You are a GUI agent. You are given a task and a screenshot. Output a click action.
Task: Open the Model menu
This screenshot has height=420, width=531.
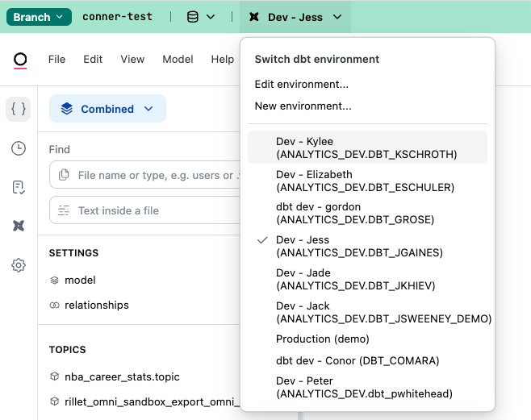pos(178,60)
